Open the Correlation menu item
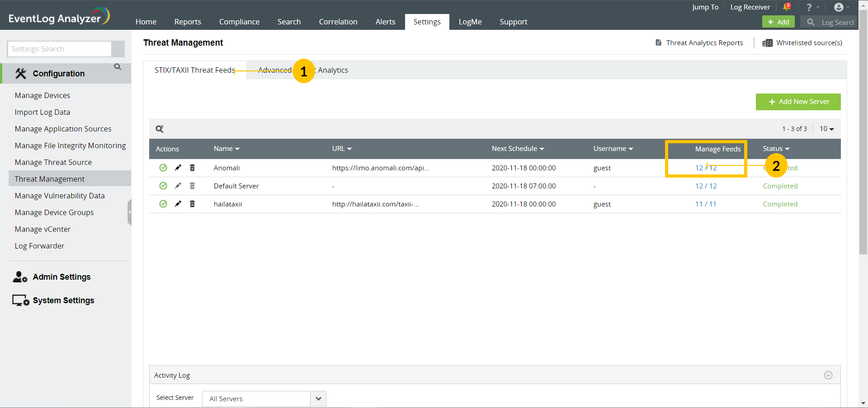 338,22
